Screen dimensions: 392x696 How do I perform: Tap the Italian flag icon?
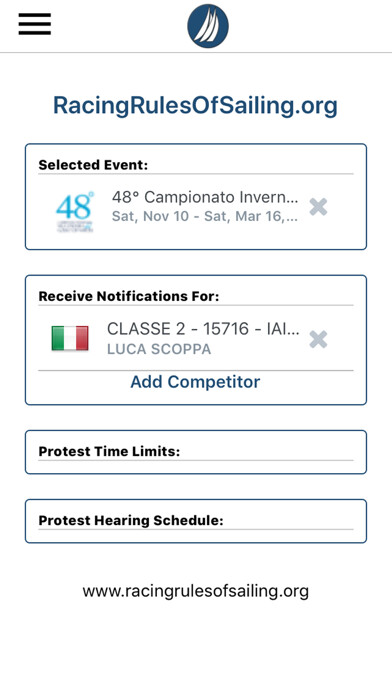[70, 339]
